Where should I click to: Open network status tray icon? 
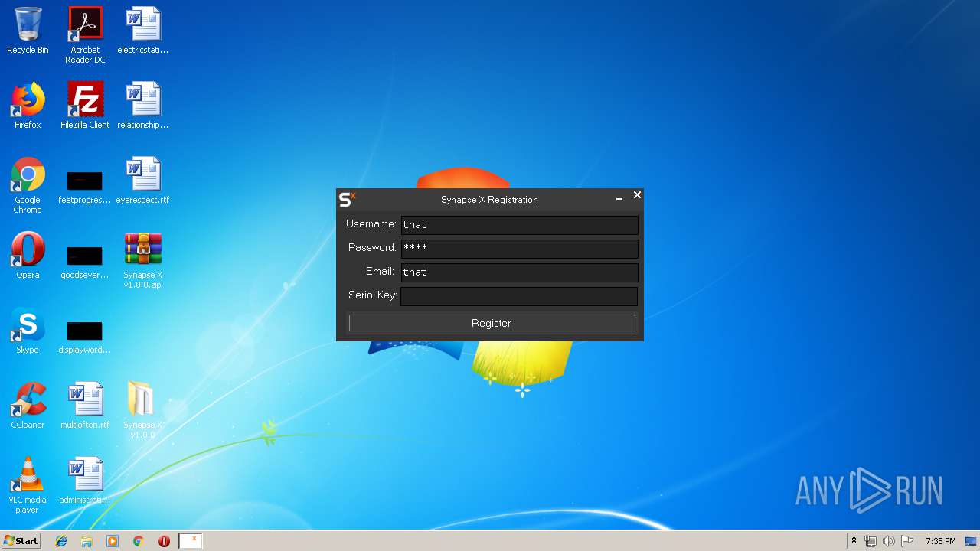(x=871, y=541)
